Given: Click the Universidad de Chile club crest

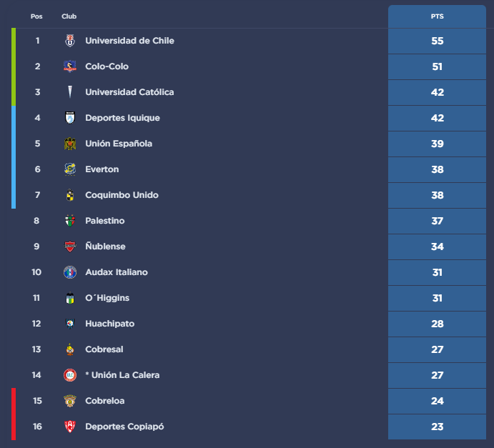Looking at the screenshot, I should coord(69,41).
